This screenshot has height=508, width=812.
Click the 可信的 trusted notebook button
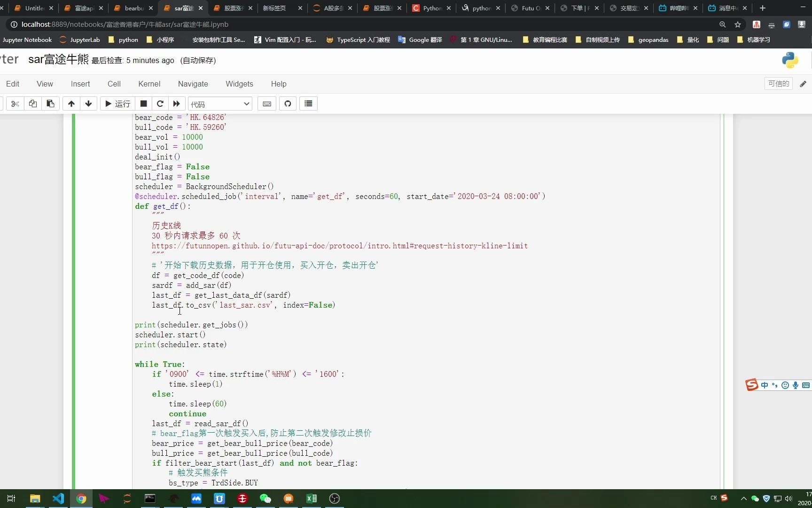click(778, 84)
